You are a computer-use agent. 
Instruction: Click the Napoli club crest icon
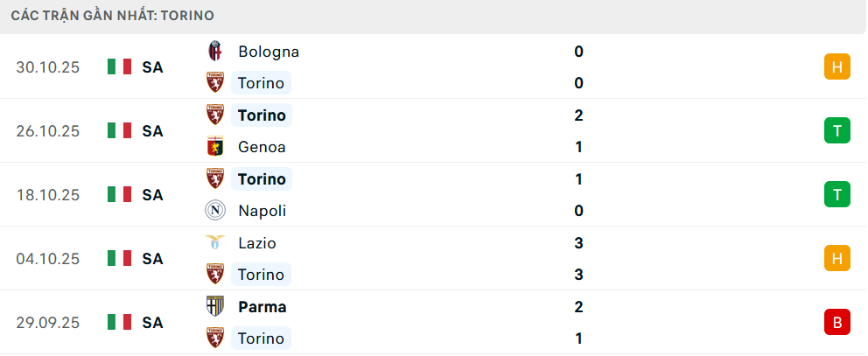click(x=214, y=211)
